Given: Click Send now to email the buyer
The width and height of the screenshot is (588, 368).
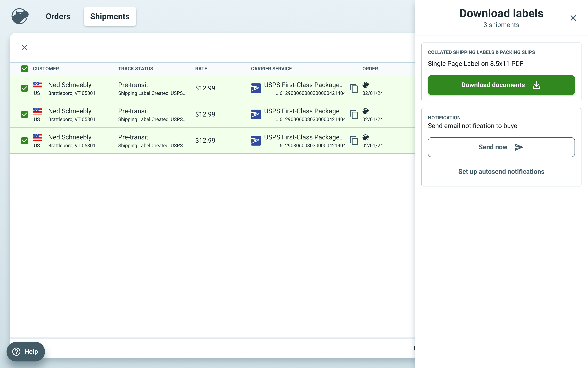Looking at the screenshot, I should point(501,147).
